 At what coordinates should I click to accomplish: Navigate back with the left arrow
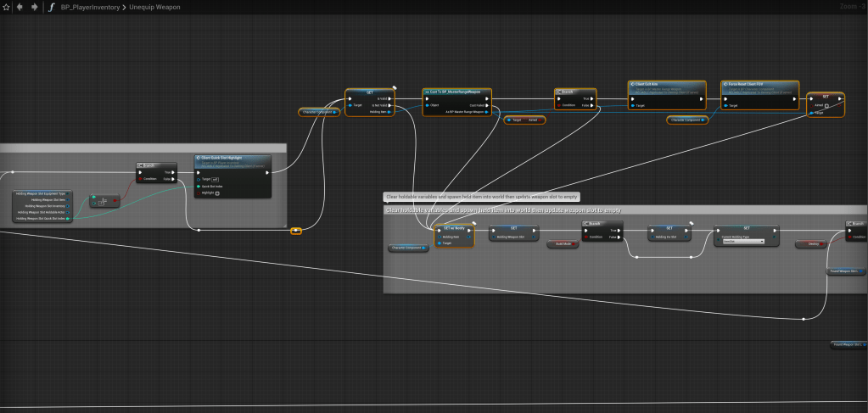pos(21,7)
